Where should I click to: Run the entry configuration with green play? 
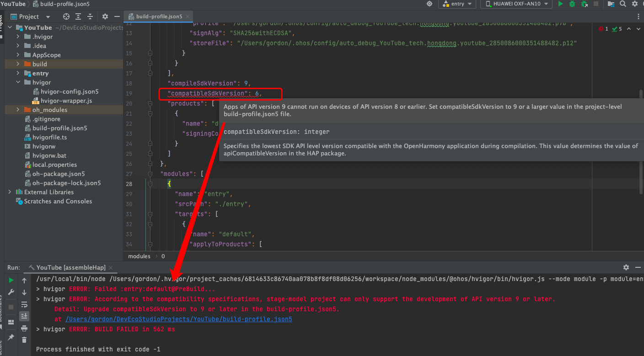(561, 4)
